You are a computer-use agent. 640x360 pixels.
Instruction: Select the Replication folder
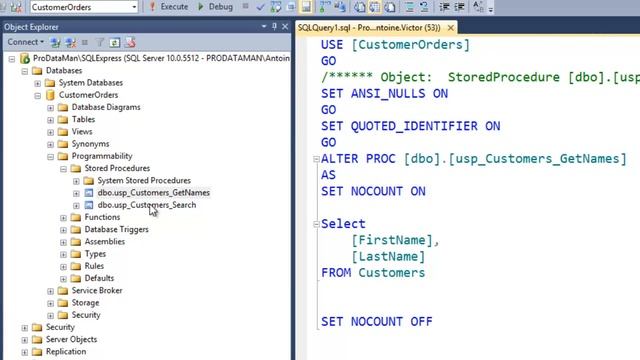pos(66,352)
